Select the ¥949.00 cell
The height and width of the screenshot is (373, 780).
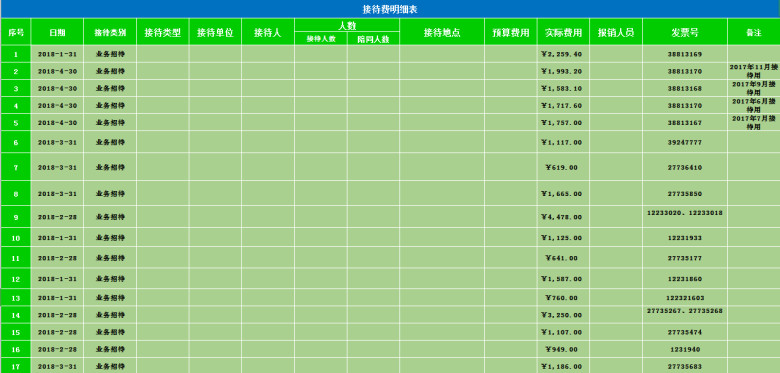(x=563, y=349)
